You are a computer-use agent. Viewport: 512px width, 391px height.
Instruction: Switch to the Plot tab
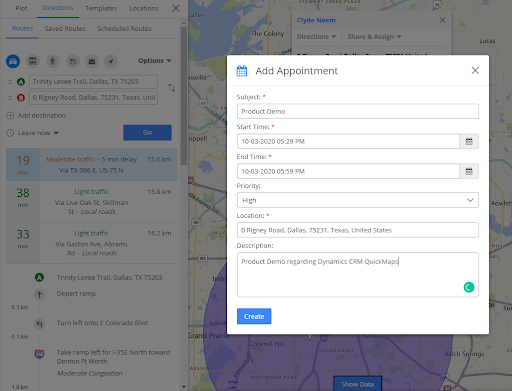tap(21, 8)
